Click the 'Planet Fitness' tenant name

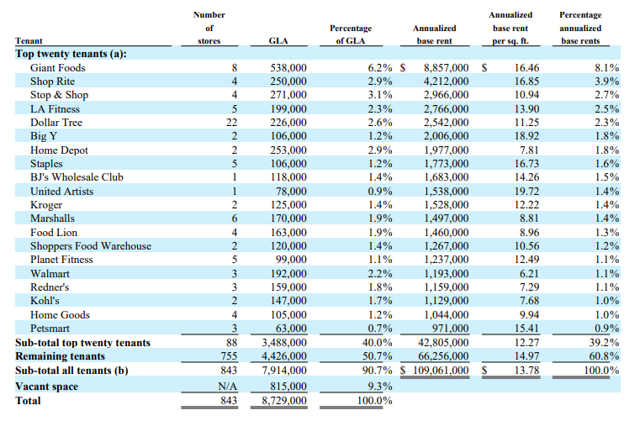pos(61,259)
